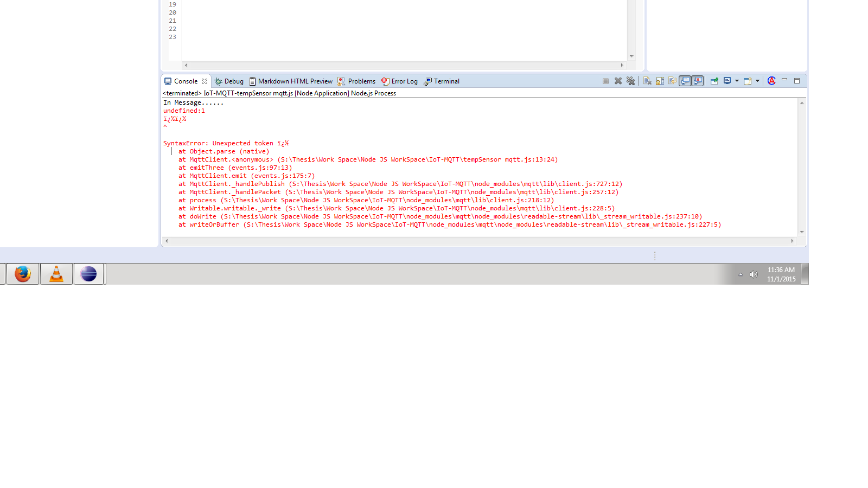Click the Problems tab icon
The height and width of the screenshot is (488, 868).
pyautogui.click(x=341, y=81)
